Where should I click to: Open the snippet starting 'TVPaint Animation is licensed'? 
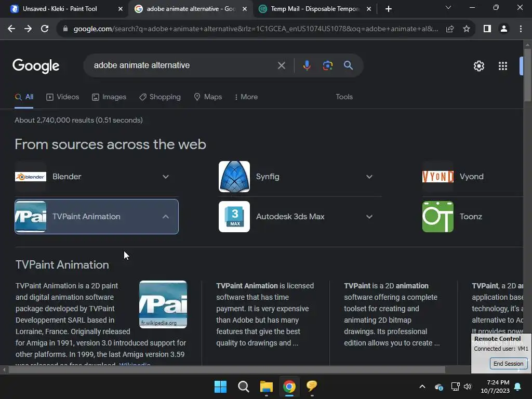[265, 314]
